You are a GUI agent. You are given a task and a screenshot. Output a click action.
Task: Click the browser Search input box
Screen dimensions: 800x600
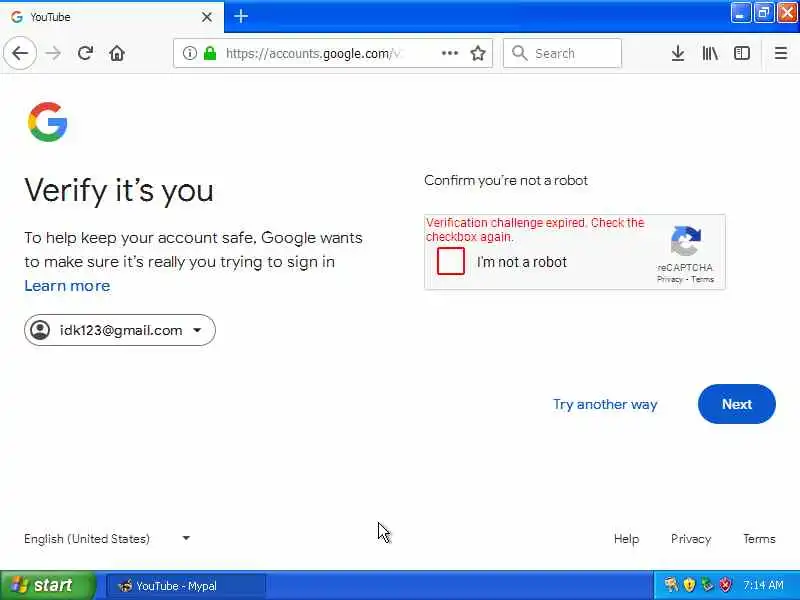[562, 53]
